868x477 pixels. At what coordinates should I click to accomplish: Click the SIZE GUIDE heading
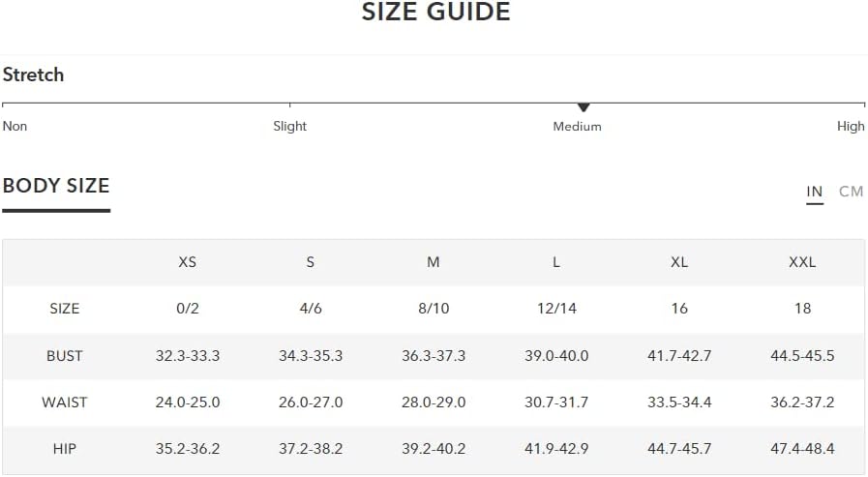pos(435,12)
